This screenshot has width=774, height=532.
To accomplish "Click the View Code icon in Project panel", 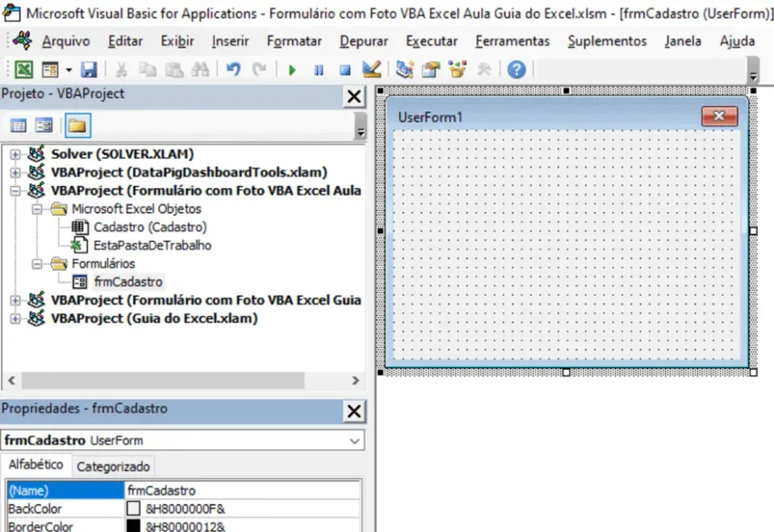I will tap(19, 126).
